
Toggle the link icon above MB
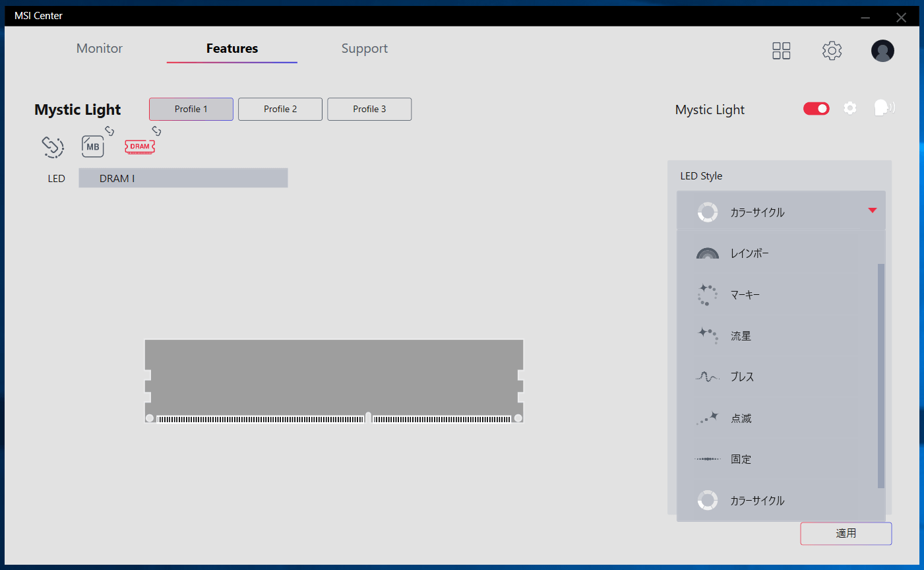[x=109, y=131]
